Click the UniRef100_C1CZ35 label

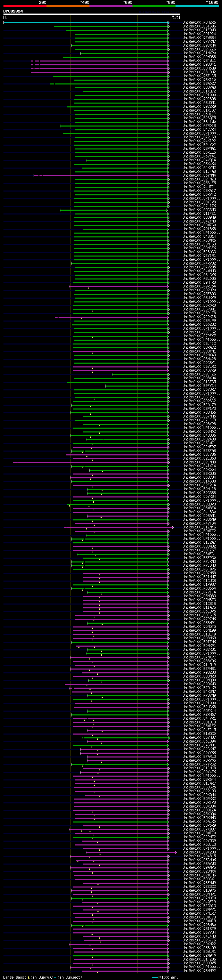click(x=199, y=382)
